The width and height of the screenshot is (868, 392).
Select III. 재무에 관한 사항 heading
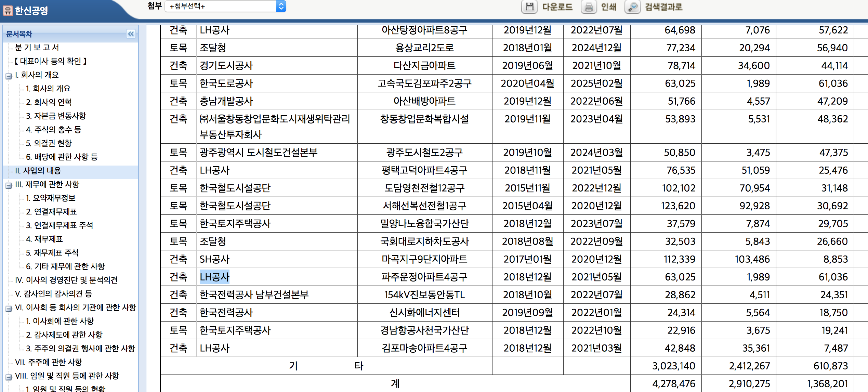(47, 184)
